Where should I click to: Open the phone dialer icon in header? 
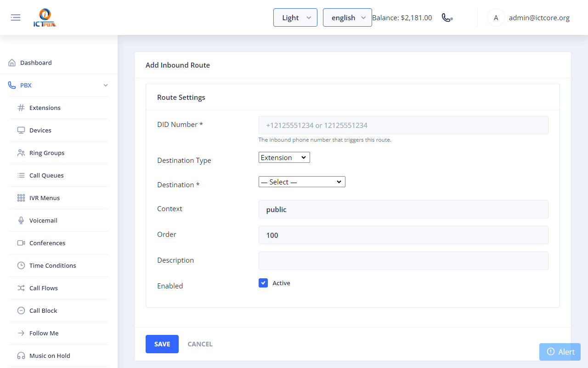coord(447,17)
